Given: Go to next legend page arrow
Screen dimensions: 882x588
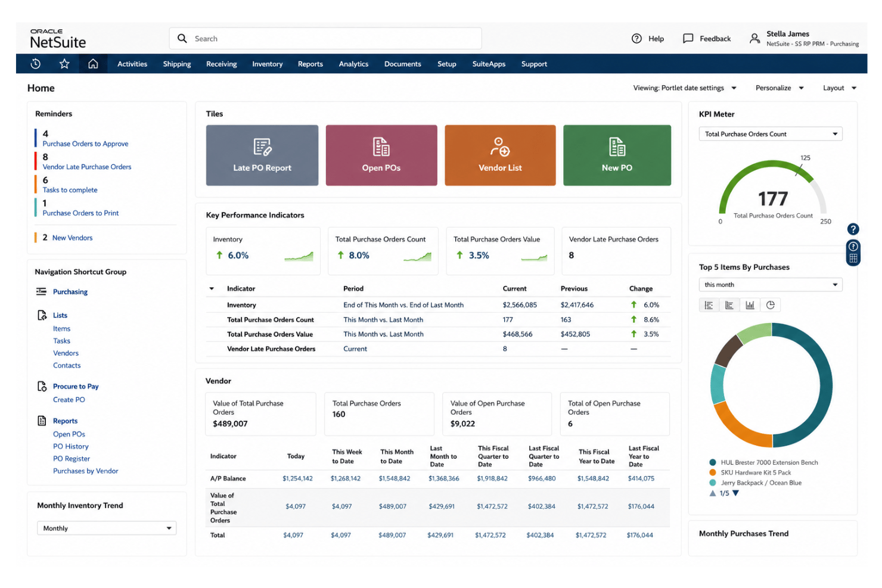Looking at the screenshot, I should coord(735,493).
